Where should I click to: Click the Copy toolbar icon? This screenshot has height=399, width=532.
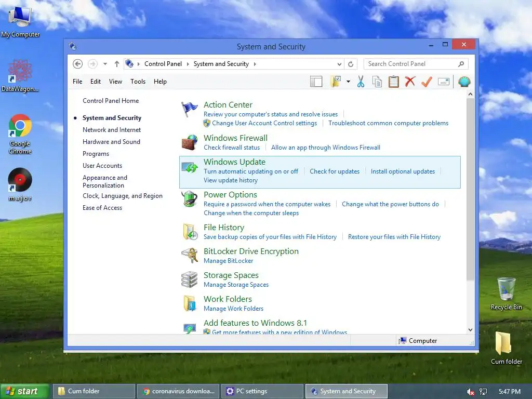377,82
